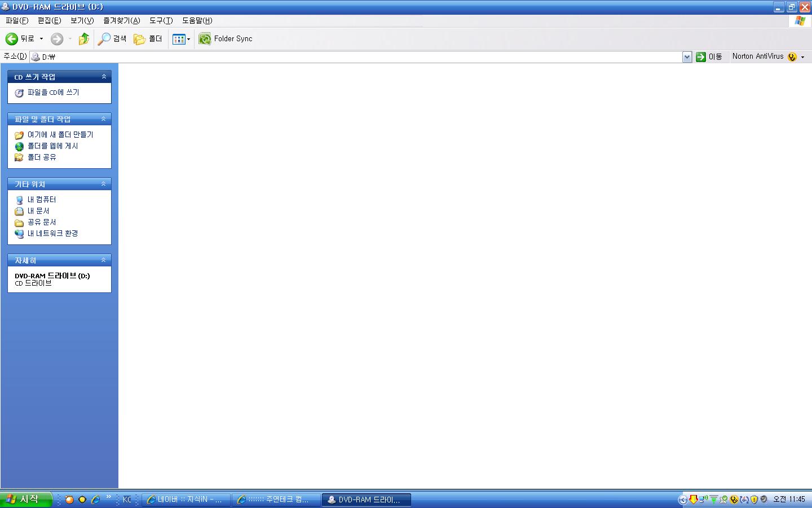This screenshot has width=812, height=508.
Task: Open the 즐겨찾기(A) menu
Action: coord(121,20)
